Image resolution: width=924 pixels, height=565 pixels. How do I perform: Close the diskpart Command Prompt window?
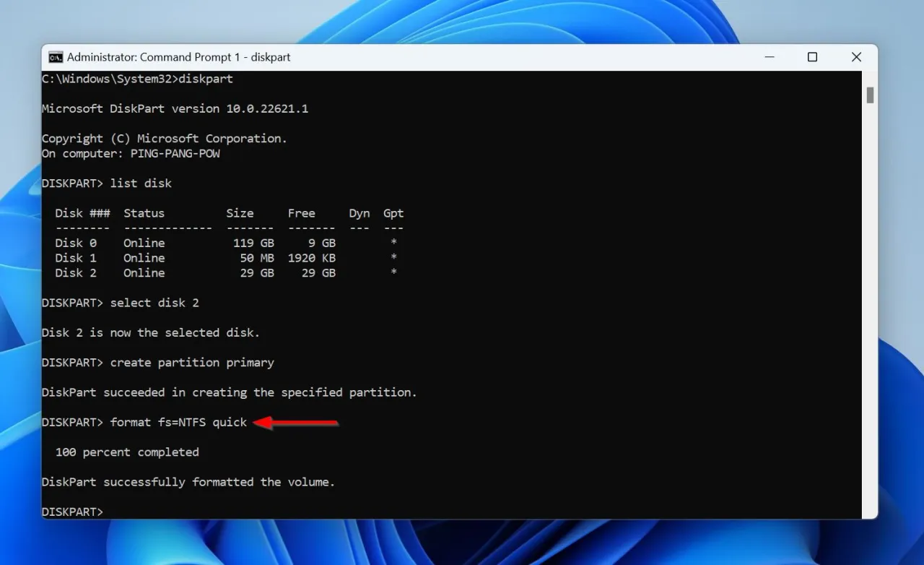point(856,57)
